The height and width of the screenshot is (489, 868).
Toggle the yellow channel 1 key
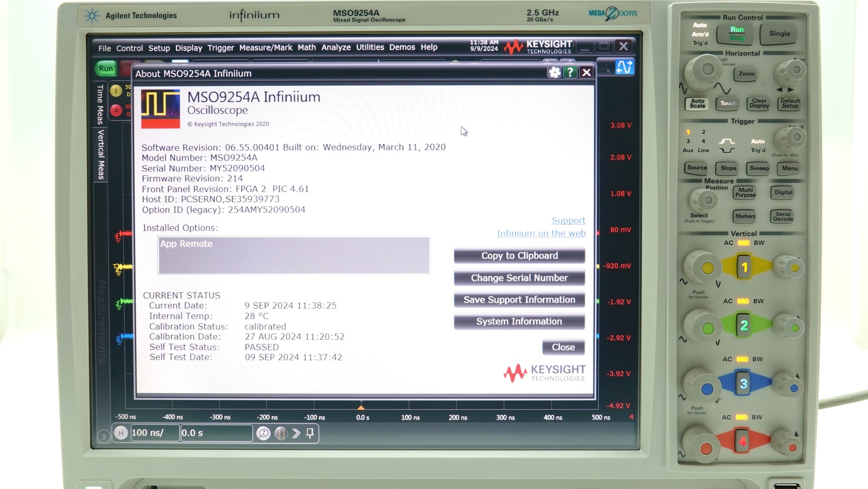click(744, 267)
